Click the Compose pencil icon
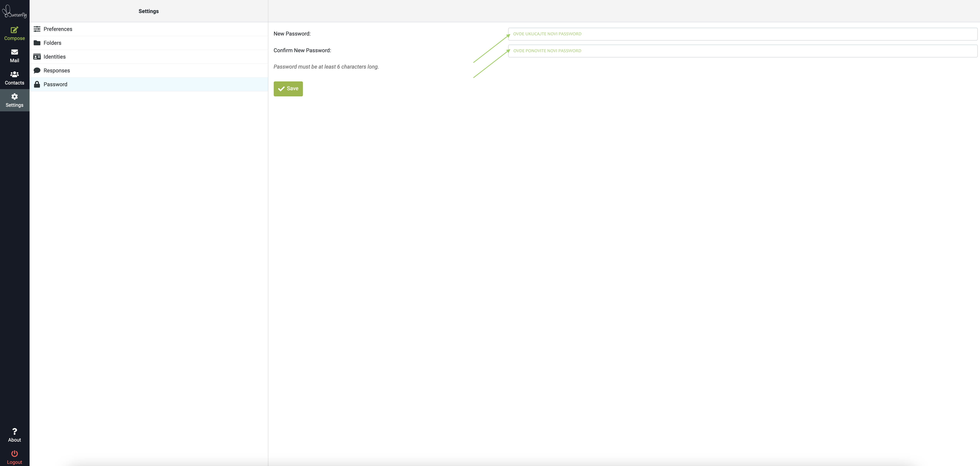 point(14,30)
